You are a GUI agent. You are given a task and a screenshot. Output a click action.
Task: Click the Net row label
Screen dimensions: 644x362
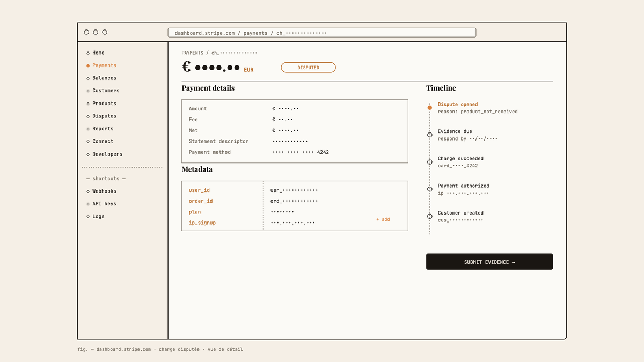tap(193, 130)
